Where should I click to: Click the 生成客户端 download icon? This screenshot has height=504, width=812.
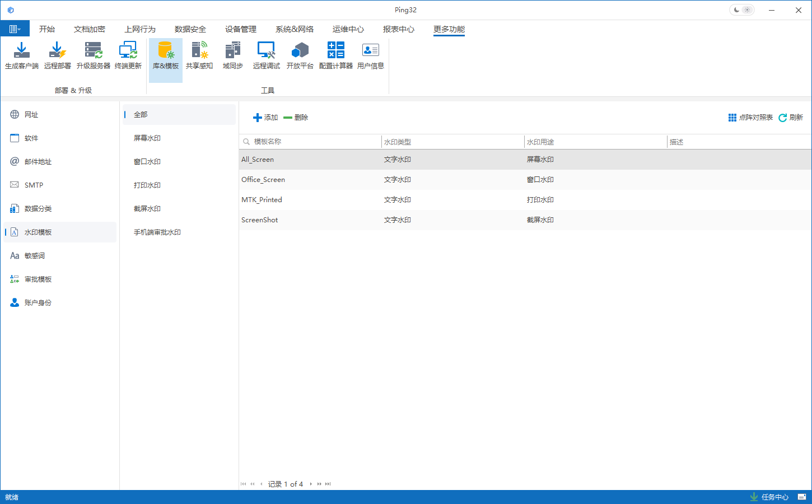click(x=21, y=50)
